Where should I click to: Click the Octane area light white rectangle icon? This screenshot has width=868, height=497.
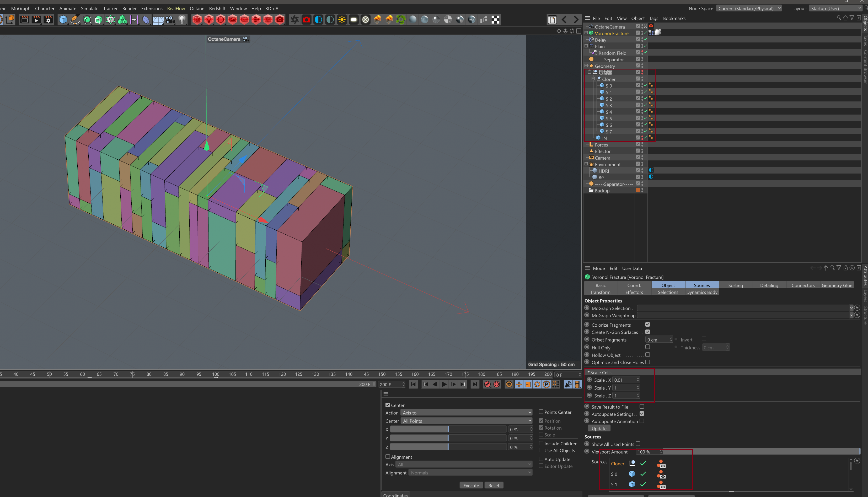pos(354,20)
